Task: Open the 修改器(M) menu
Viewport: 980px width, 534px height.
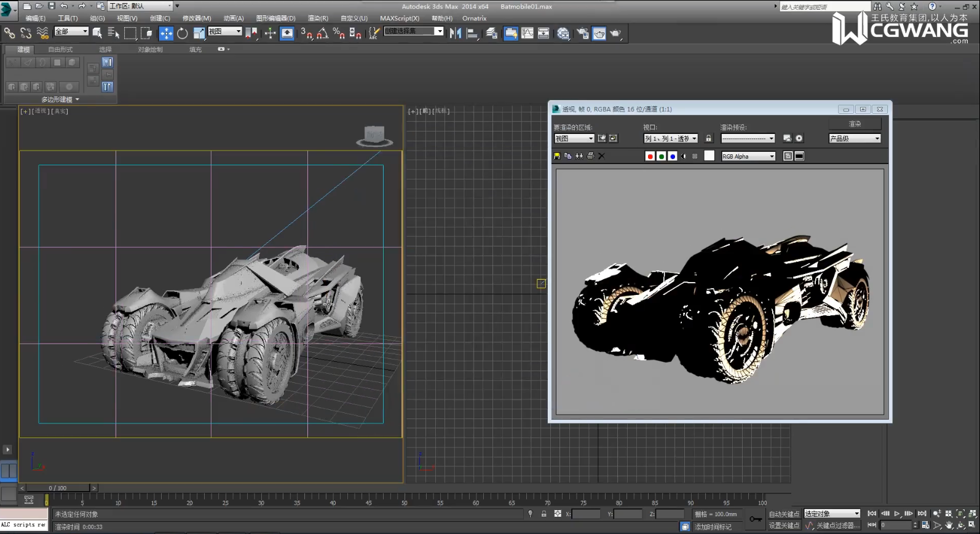Action: [197, 18]
